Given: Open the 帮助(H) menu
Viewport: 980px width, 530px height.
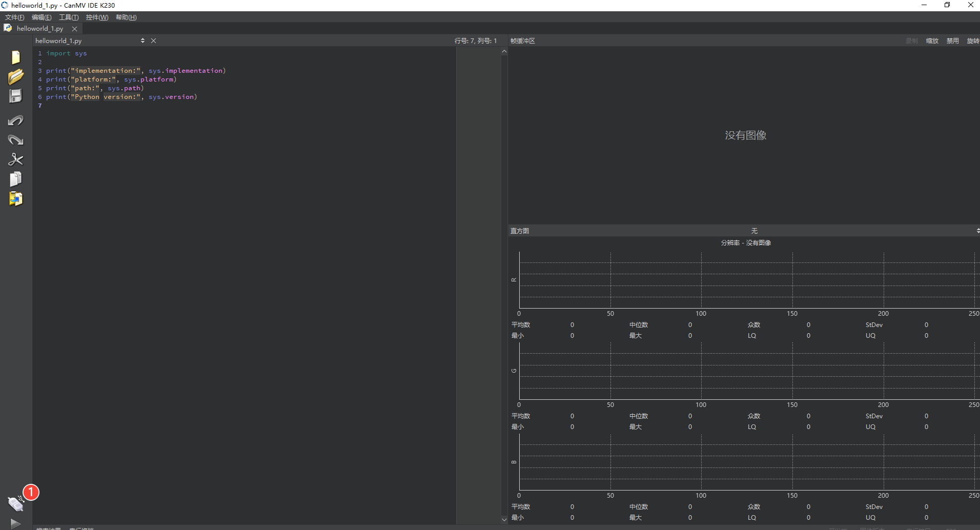Looking at the screenshot, I should 126,17.
